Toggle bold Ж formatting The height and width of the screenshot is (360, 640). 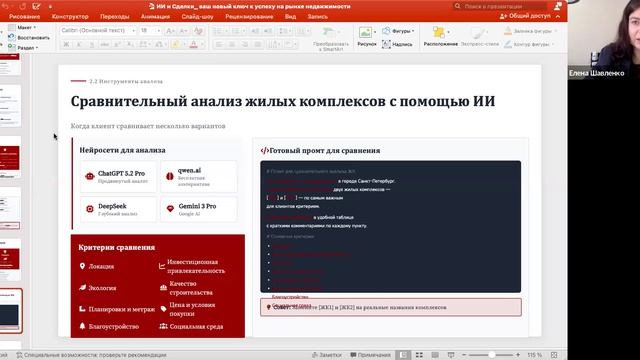pyautogui.click(x=66, y=44)
